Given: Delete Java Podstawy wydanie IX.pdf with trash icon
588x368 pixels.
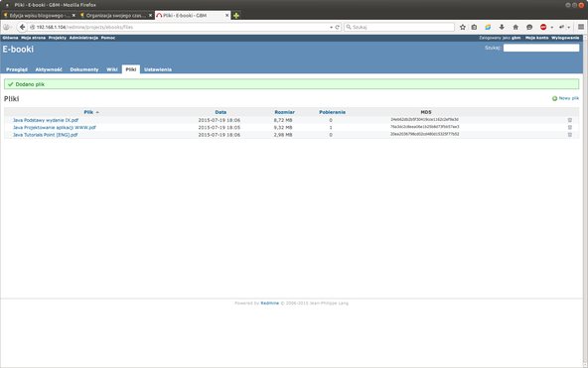Looking at the screenshot, I should pyautogui.click(x=570, y=120).
